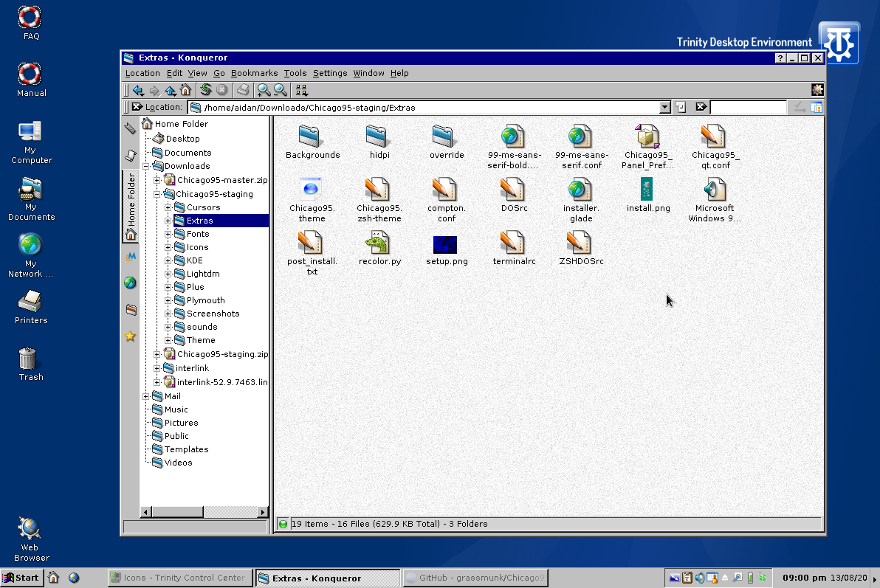This screenshot has width=880, height=588.
Task: Expand the Icons folder in tree
Action: tap(168, 247)
